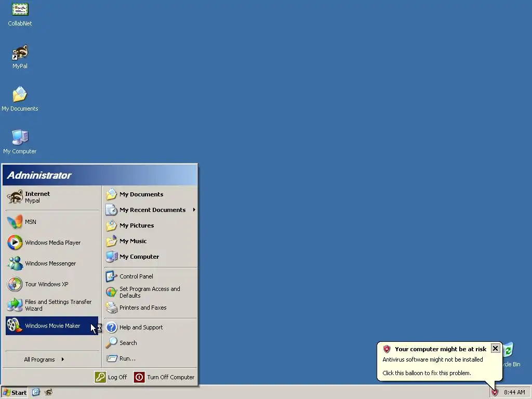Launch Windows Media Player from Start menu
The width and height of the screenshot is (532, 399).
52,243
